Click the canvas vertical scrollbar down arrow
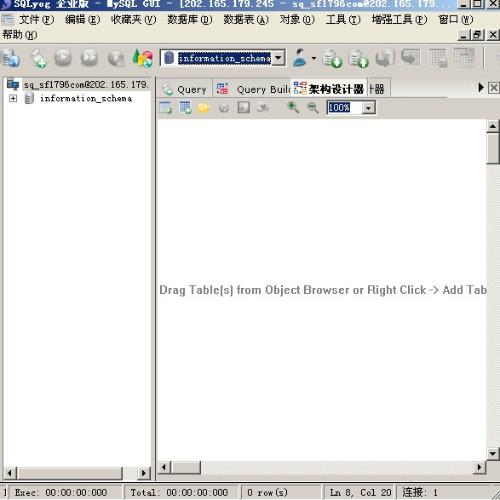500x500 pixels. pos(493,453)
